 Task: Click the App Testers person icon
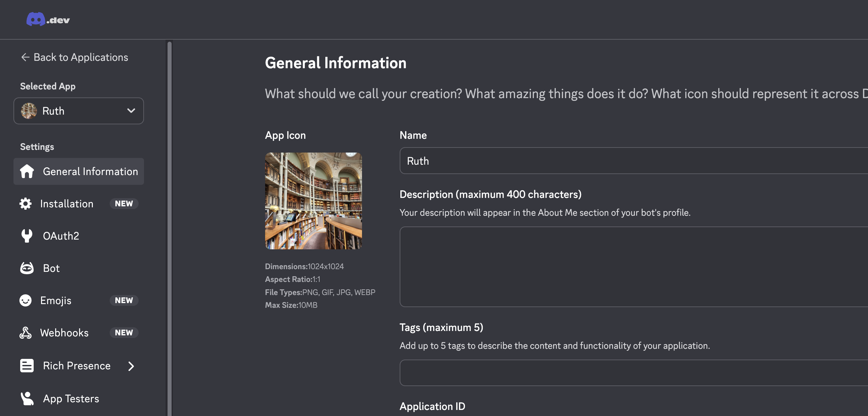(27, 399)
